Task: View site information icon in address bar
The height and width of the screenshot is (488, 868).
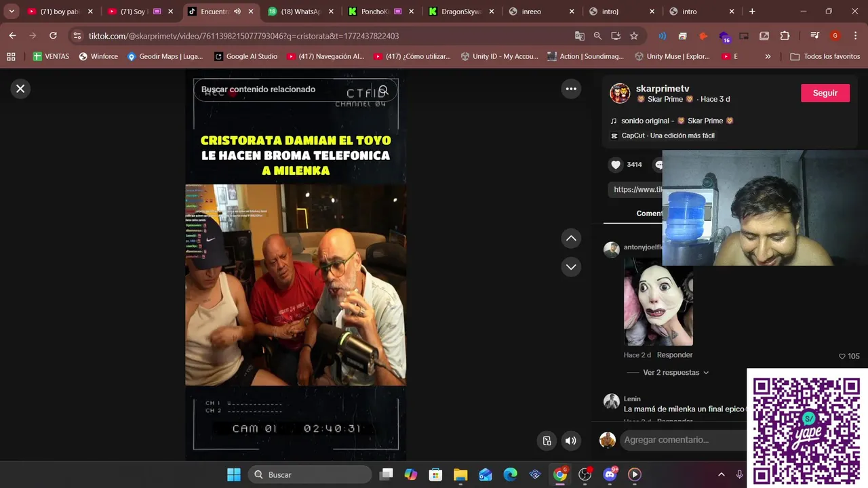Action: point(77,36)
